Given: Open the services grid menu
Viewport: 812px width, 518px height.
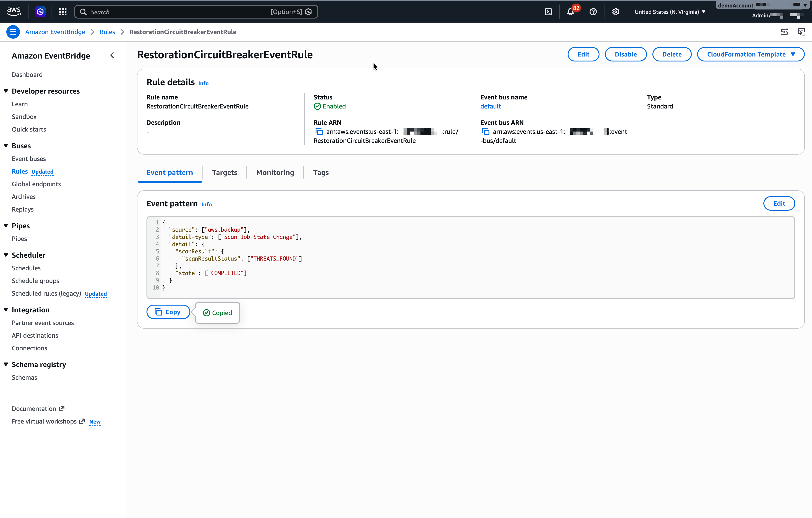Looking at the screenshot, I should pos(63,12).
